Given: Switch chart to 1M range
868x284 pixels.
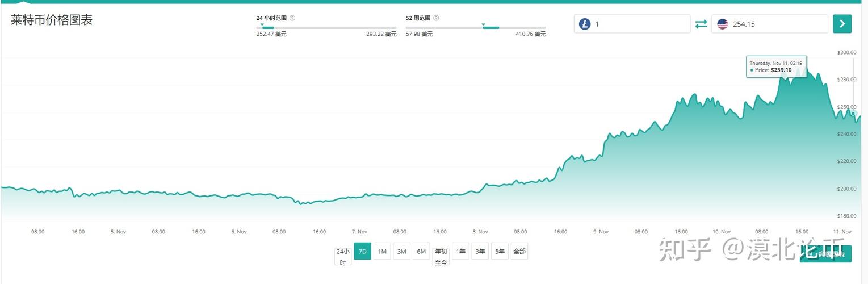Looking at the screenshot, I should (x=382, y=251).
